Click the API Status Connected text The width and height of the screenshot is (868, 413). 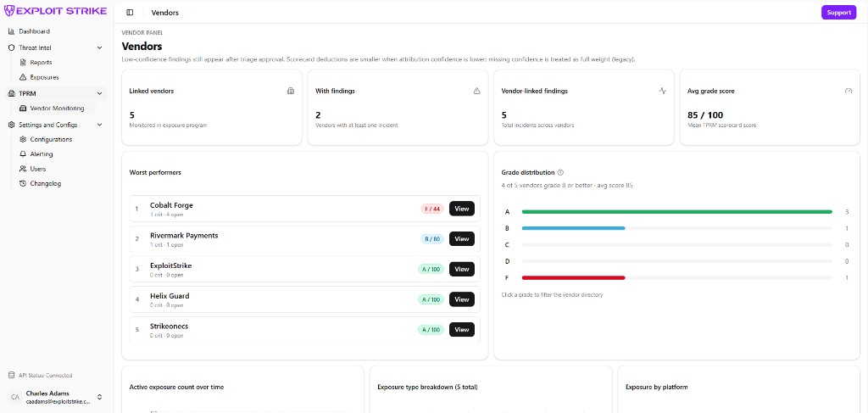(46, 376)
